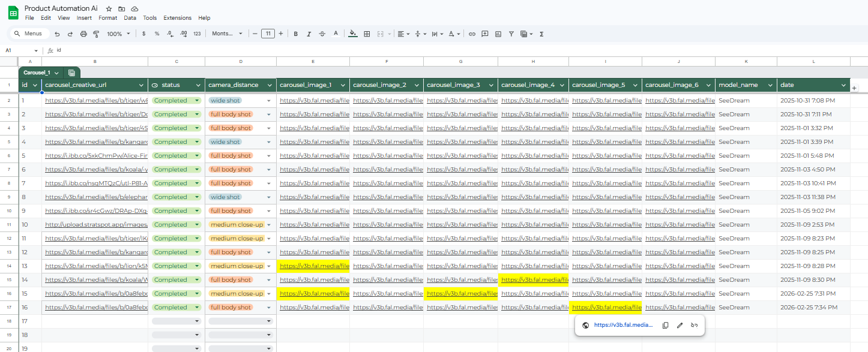Viewport: 868px width, 352px height.
Task: Toggle bold formatting
Action: pos(295,34)
